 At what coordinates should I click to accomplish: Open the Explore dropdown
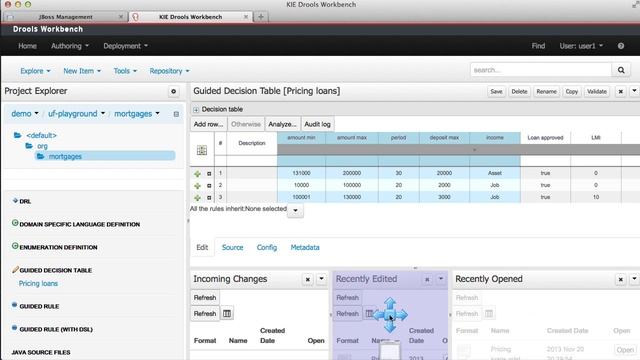[35, 71]
